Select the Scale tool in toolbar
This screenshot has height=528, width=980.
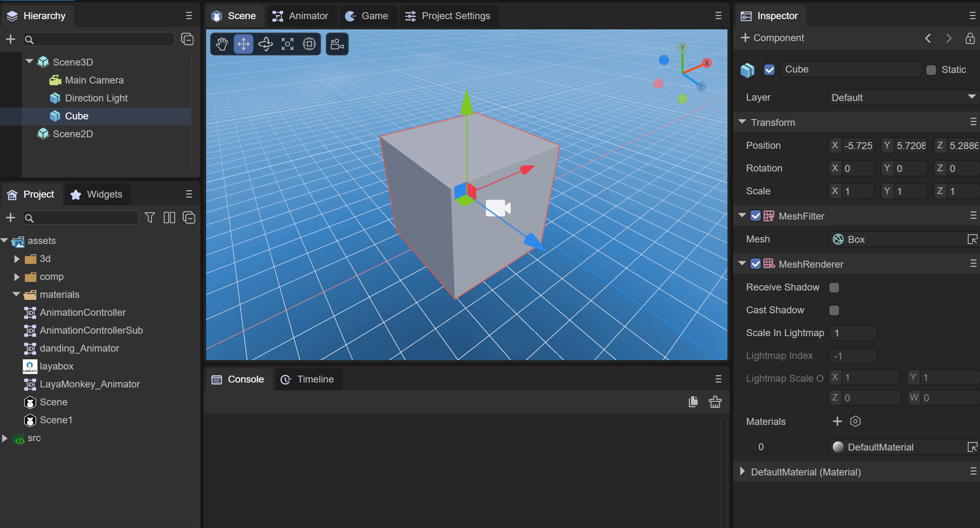(x=287, y=44)
